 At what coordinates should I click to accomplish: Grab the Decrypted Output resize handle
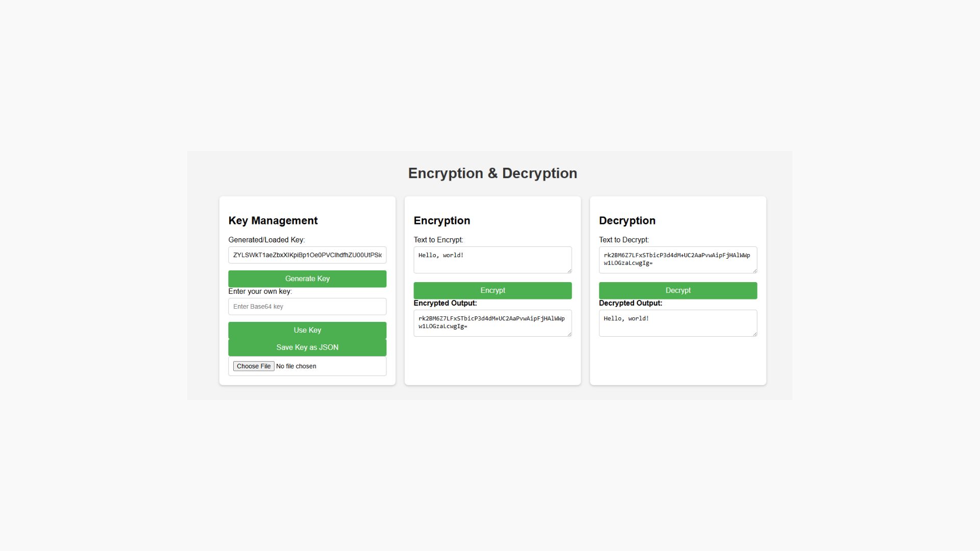point(754,334)
